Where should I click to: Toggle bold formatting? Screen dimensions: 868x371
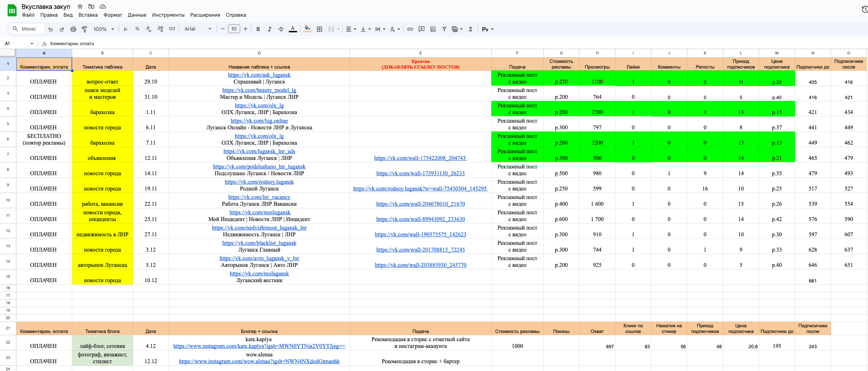tap(258, 29)
